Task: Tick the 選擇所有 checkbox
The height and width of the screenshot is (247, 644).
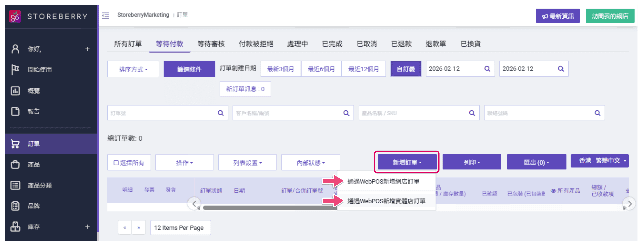Action: (x=116, y=163)
